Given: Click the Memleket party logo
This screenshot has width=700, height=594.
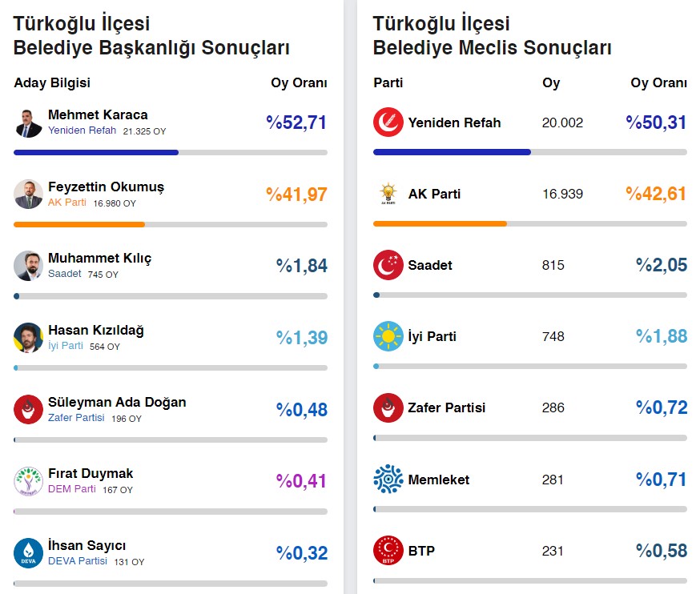Looking at the screenshot, I should click(388, 480).
